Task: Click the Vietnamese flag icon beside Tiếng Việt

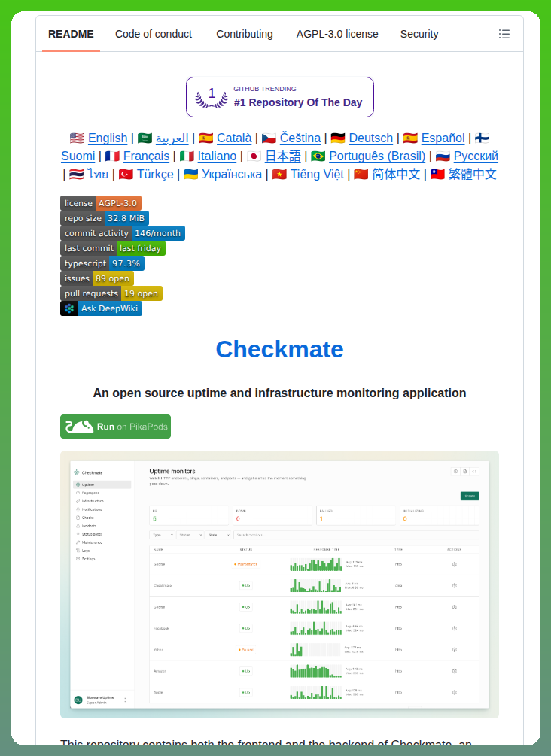Action: pyautogui.click(x=279, y=174)
